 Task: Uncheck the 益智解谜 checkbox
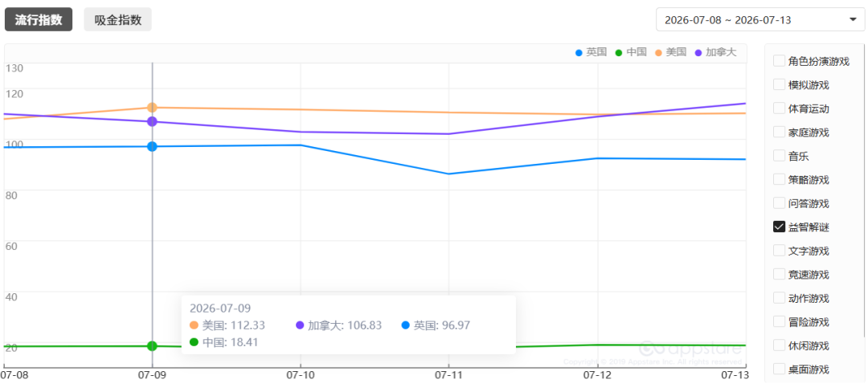(x=779, y=227)
